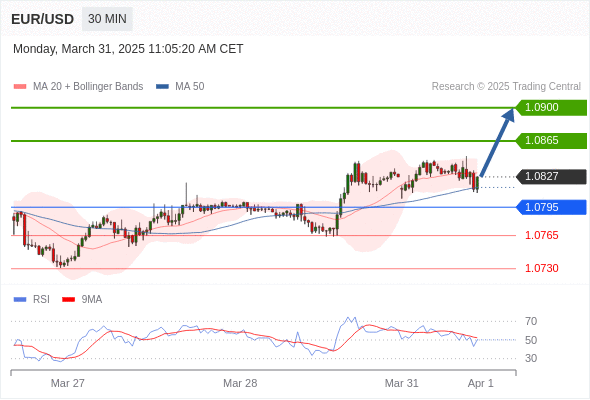
Task: Click the red 1.0730 support level
Action: coord(542,268)
